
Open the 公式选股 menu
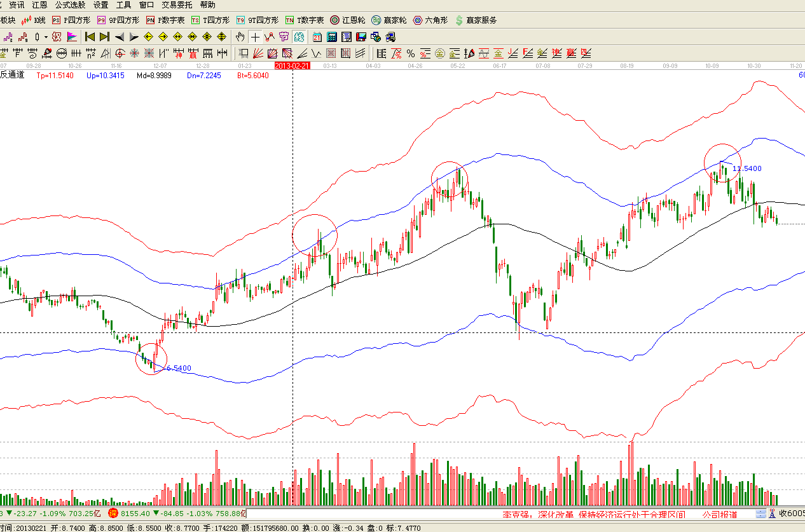tap(70, 5)
